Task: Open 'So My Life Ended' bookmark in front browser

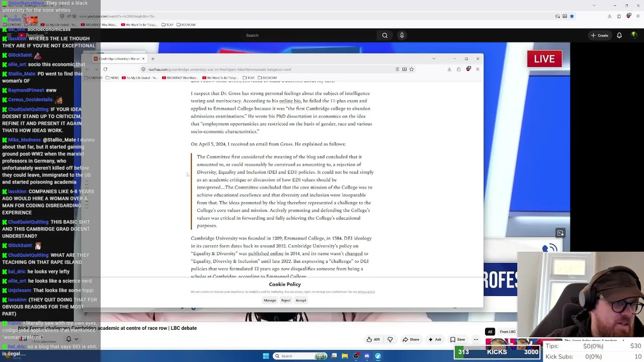Action: pos(139,78)
